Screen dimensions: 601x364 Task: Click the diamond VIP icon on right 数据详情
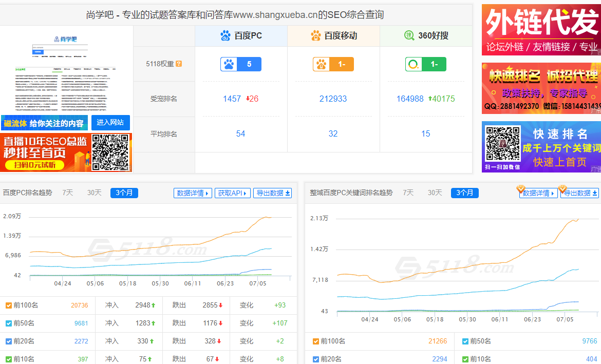coord(520,188)
